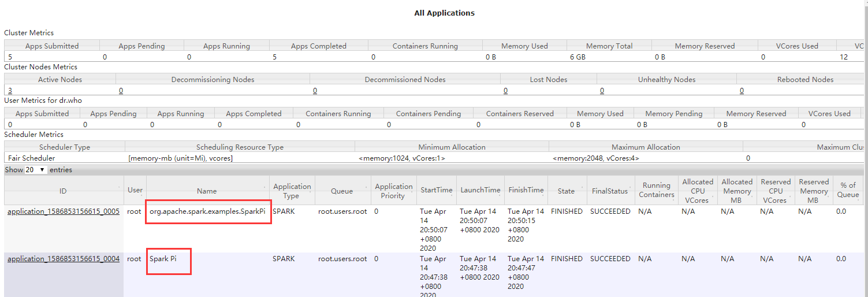
Task: Click the Decommissioned Nodes count link
Action: tap(315, 91)
